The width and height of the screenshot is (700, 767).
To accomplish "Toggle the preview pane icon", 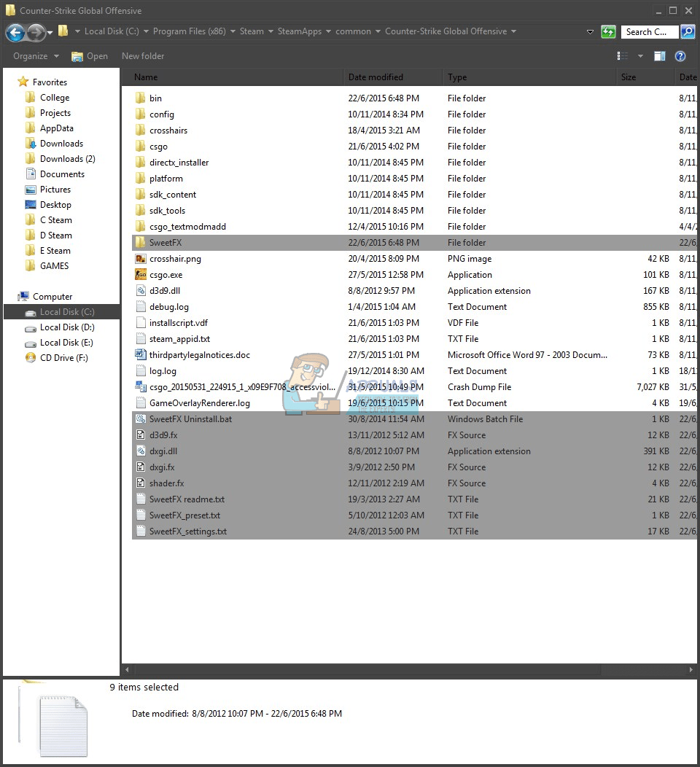I will (659, 56).
